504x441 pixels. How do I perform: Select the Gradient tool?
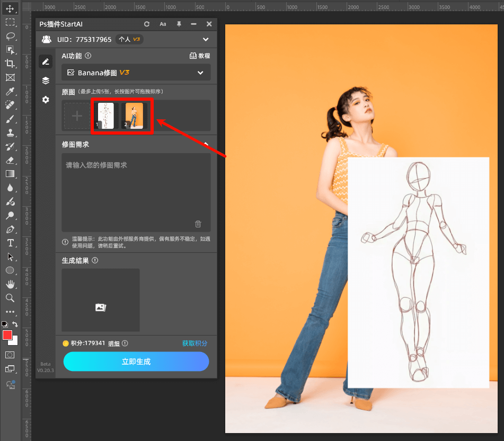[11, 174]
